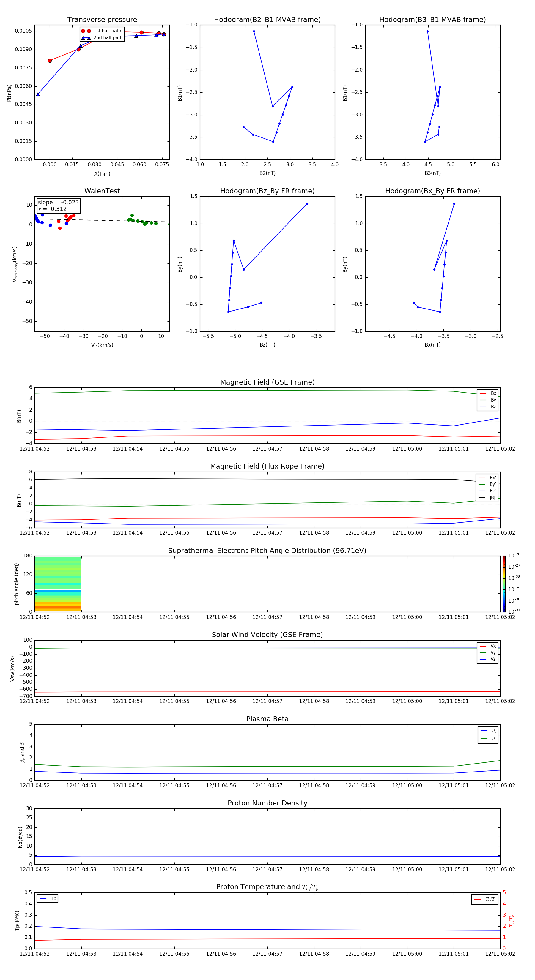Click the 'Bz' legend entry in GSE magnetic field
Screen dimensions: 535x980
488,407
